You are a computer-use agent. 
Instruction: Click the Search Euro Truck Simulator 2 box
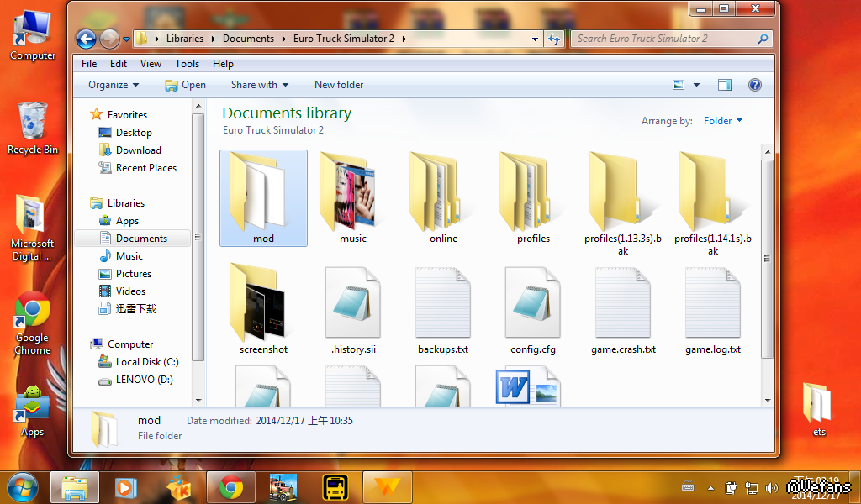(664, 39)
